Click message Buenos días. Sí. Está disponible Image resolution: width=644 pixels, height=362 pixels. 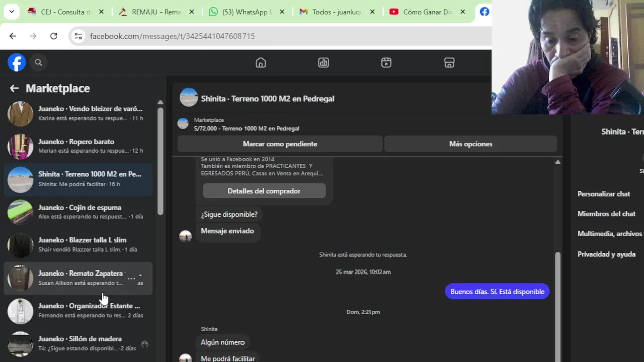coord(498,292)
